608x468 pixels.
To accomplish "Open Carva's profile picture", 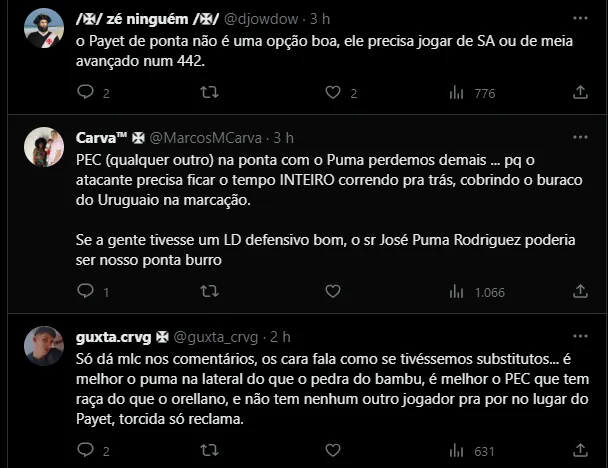I will 43,147.
